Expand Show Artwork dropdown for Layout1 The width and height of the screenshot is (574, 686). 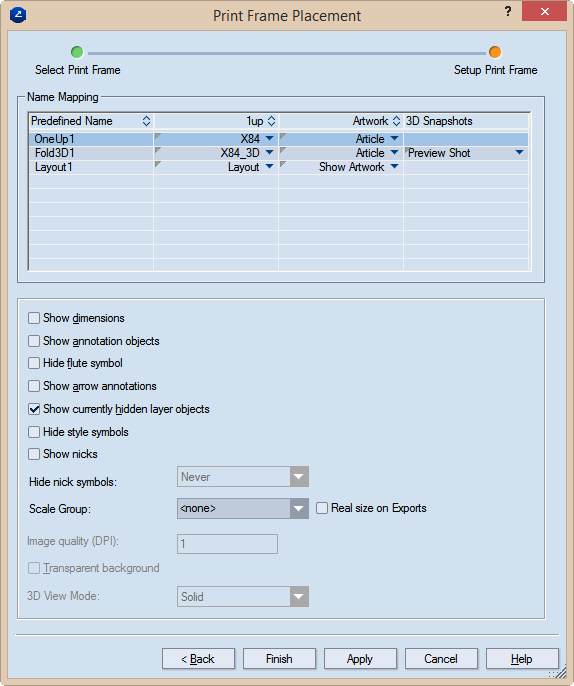click(394, 167)
